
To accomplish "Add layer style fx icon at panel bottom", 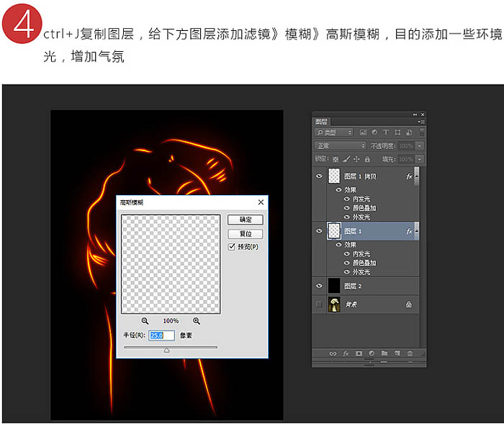I will (346, 353).
